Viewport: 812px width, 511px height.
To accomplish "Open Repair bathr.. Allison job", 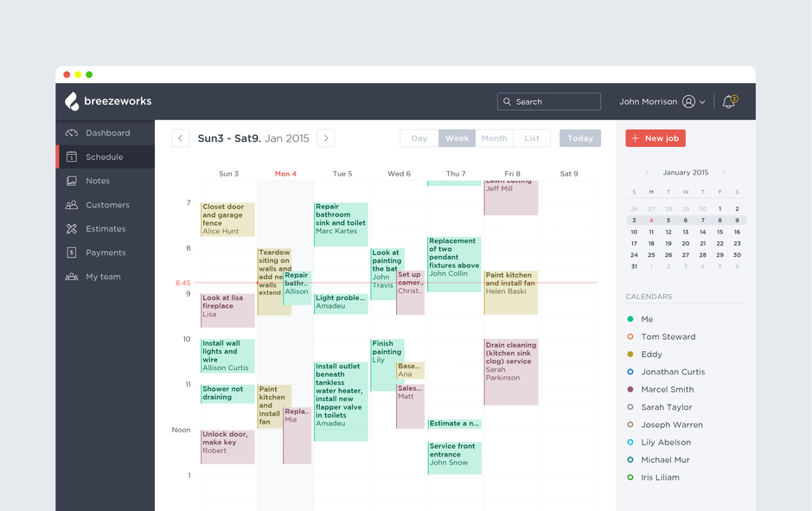I will coord(297,288).
